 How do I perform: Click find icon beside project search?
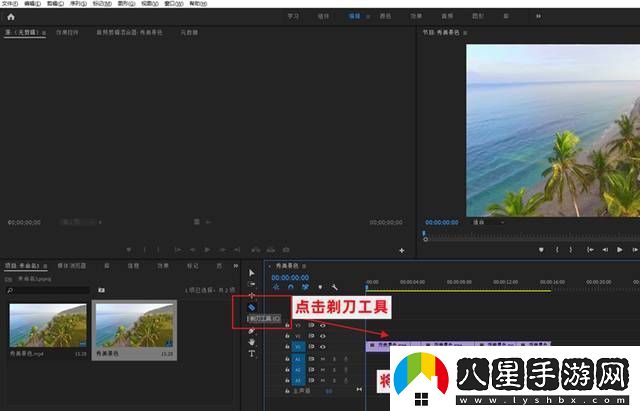click(101, 290)
